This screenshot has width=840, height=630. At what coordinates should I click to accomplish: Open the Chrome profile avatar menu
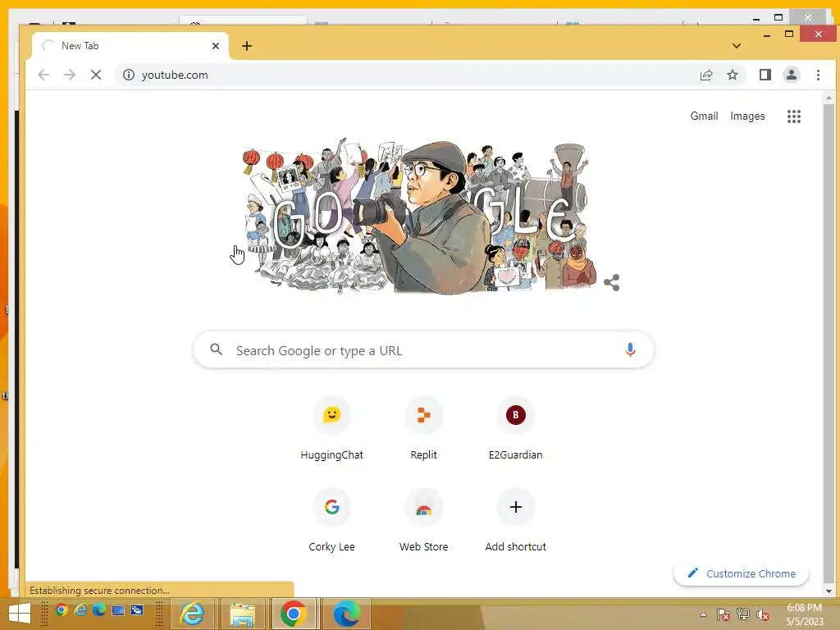(792, 75)
